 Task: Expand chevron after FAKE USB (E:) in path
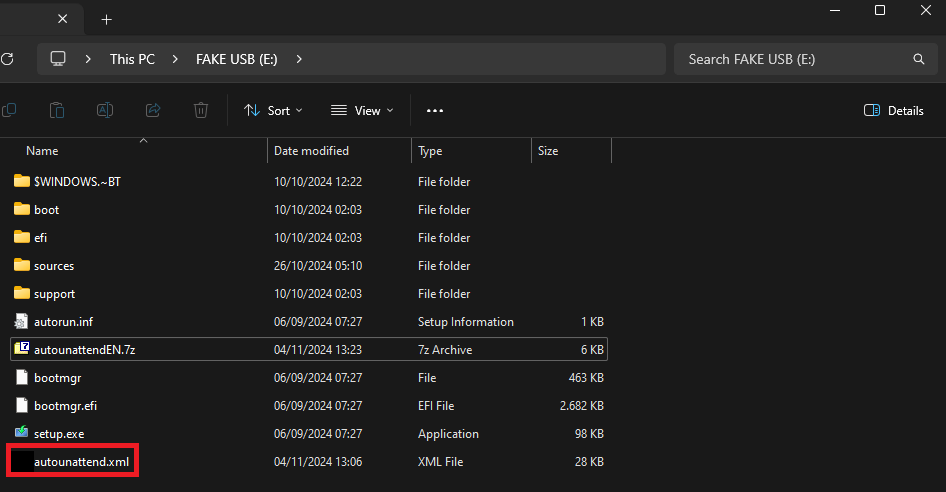299,59
